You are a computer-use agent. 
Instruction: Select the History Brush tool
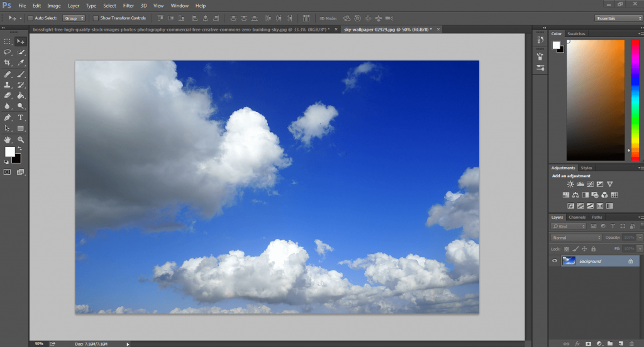click(21, 85)
